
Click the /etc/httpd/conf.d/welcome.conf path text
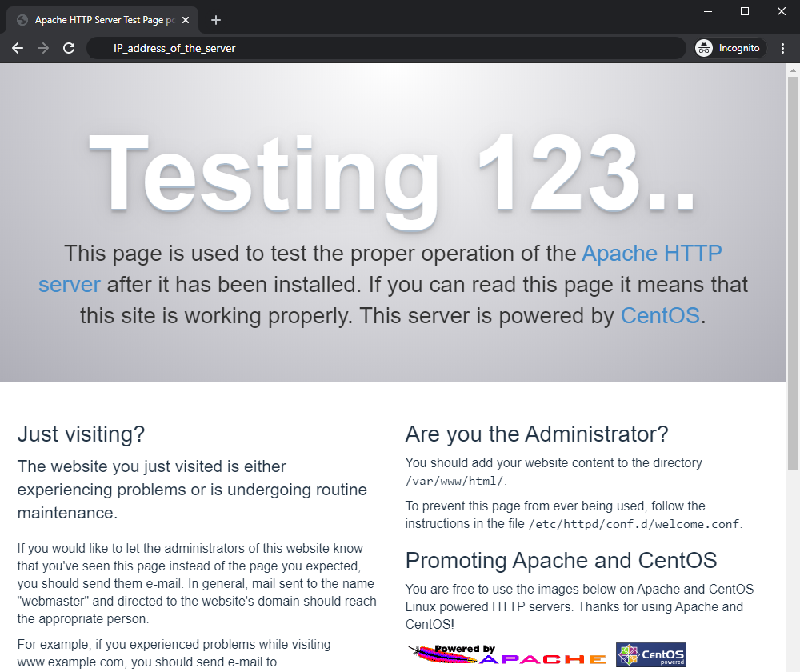[x=634, y=524]
